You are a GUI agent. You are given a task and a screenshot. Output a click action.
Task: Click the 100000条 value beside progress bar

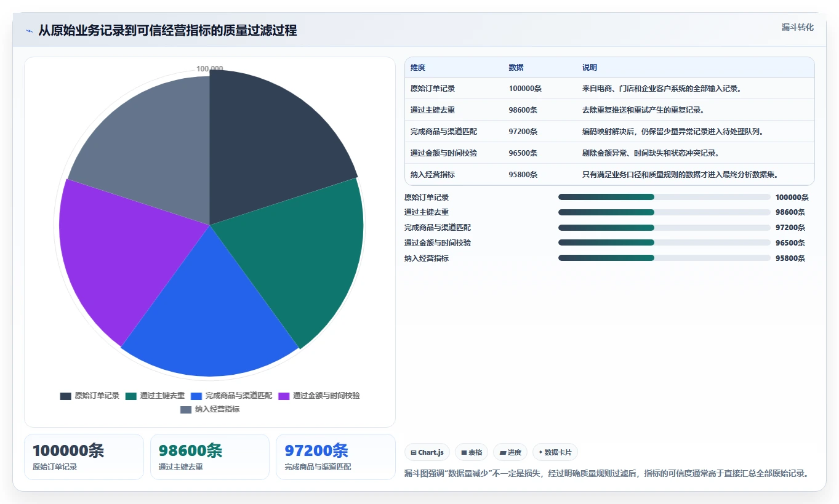792,198
